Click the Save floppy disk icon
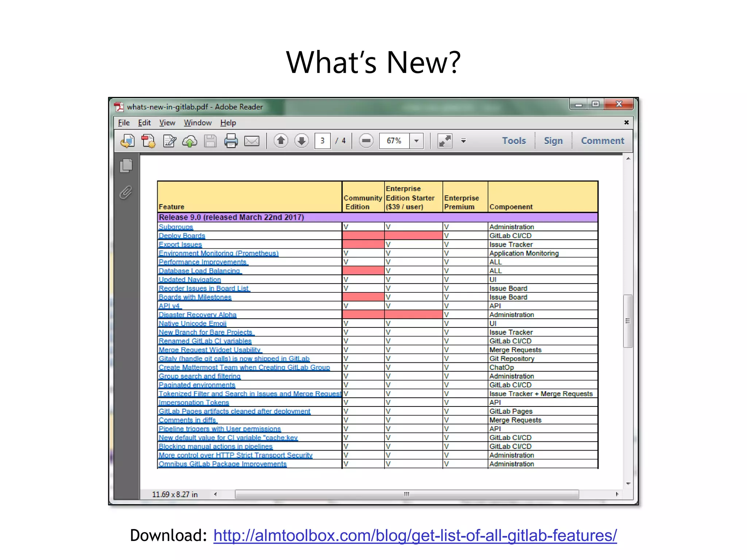 tap(210, 141)
